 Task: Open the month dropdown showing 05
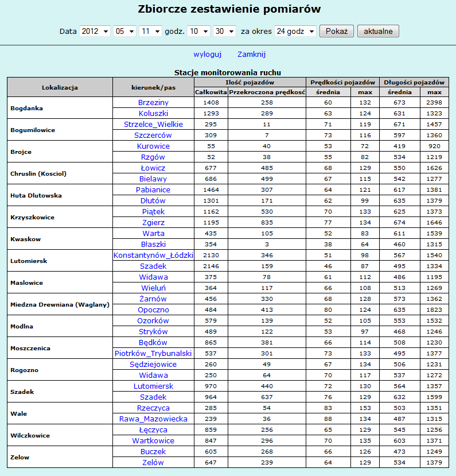[124, 31]
